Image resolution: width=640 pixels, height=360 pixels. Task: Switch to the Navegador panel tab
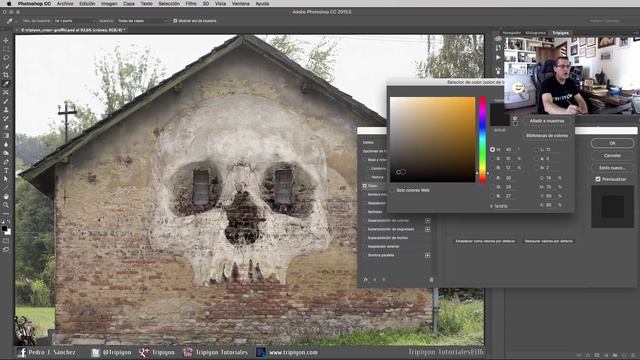tap(511, 33)
